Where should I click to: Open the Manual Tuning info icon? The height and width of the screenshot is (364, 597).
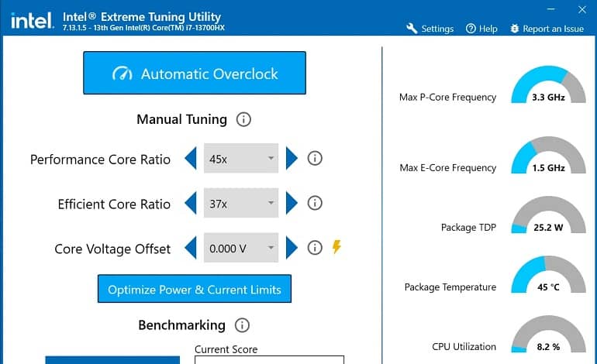click(x=243, y=119)
